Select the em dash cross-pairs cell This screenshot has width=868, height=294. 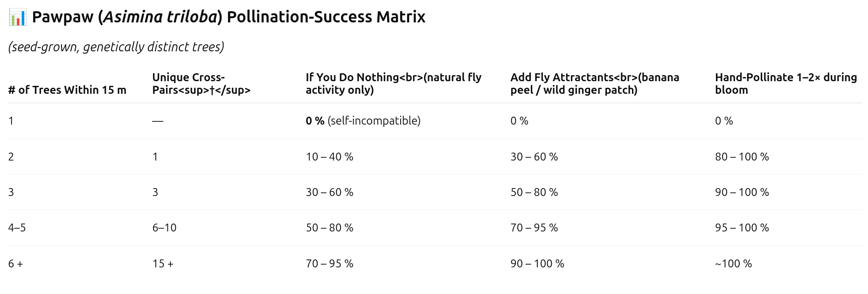click(x=158, y=121)
